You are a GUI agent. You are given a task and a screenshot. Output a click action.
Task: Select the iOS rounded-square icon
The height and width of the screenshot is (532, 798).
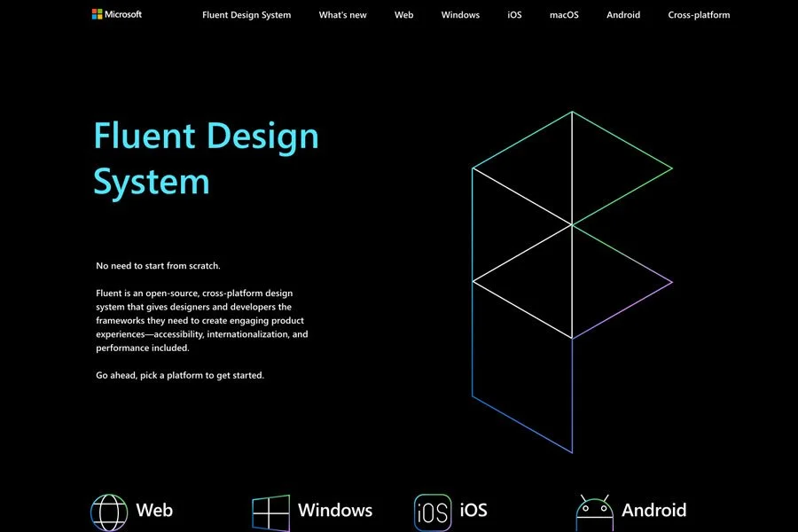(x=432, y=511)
